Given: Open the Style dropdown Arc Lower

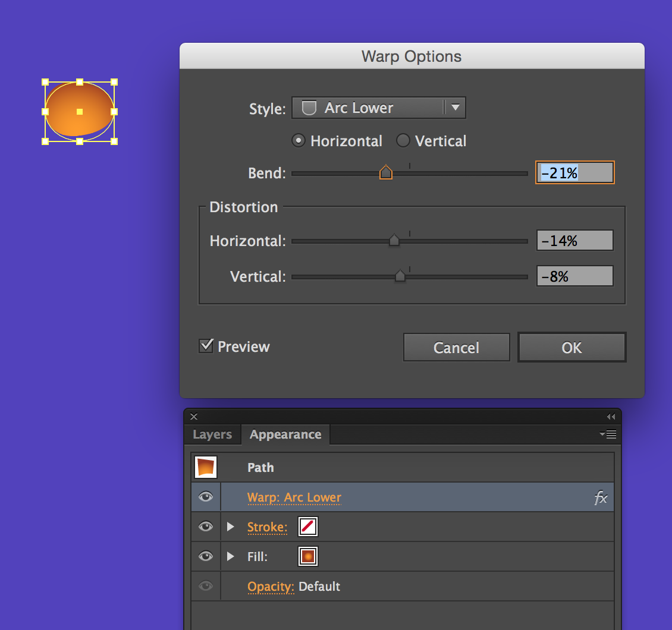Looking at the screenshot, I should pyautogui.click(x=378, y=108).
